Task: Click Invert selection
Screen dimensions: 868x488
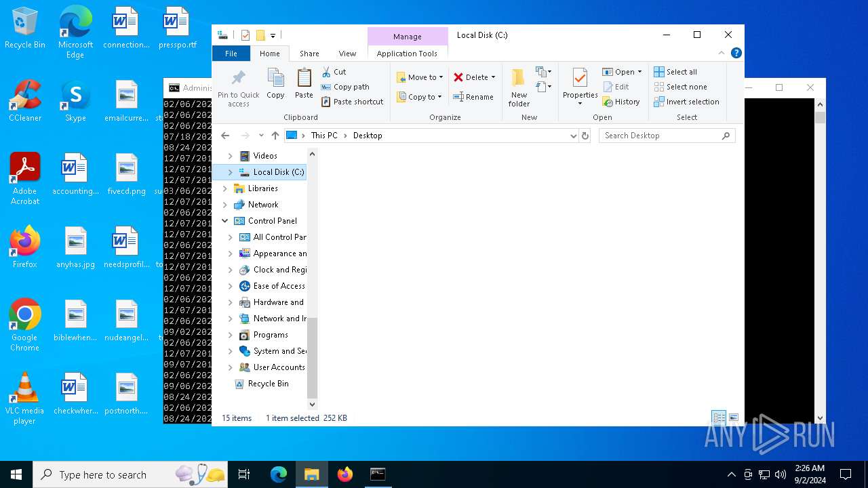Action: 686,102
